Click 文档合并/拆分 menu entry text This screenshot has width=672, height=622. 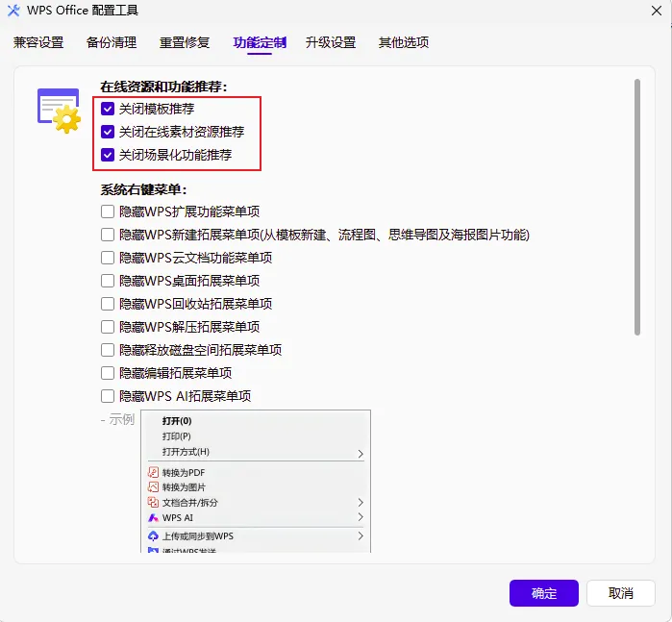tap(189, 503)
